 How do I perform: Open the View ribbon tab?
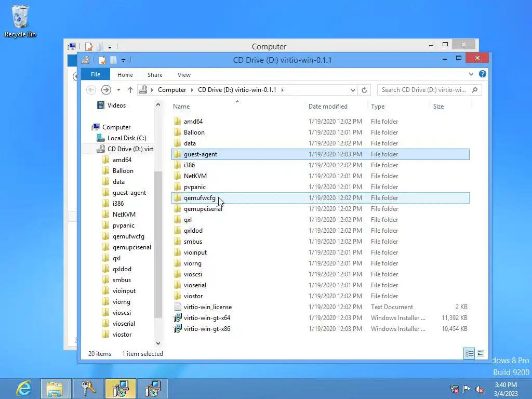tap(184, 75)
